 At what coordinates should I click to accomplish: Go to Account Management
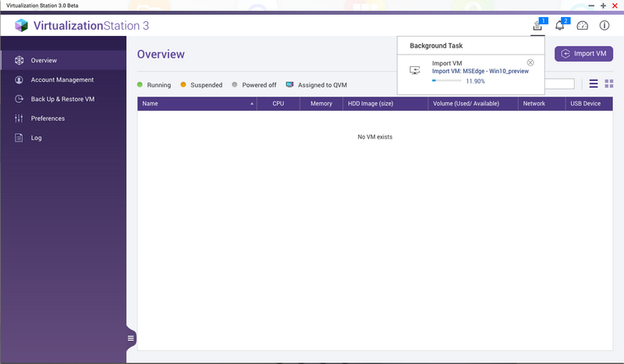pos(62,80)
